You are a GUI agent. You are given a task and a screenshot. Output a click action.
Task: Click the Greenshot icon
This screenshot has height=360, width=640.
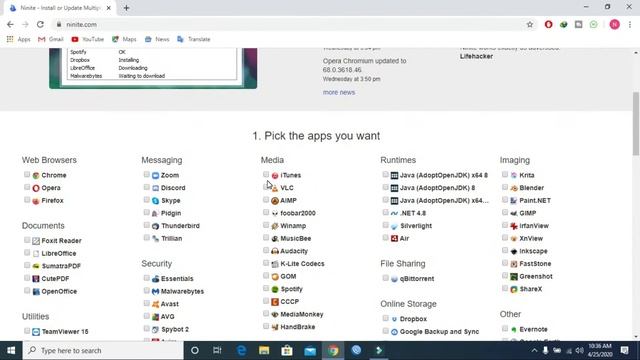pyautogui.click(x=514, y=277)
